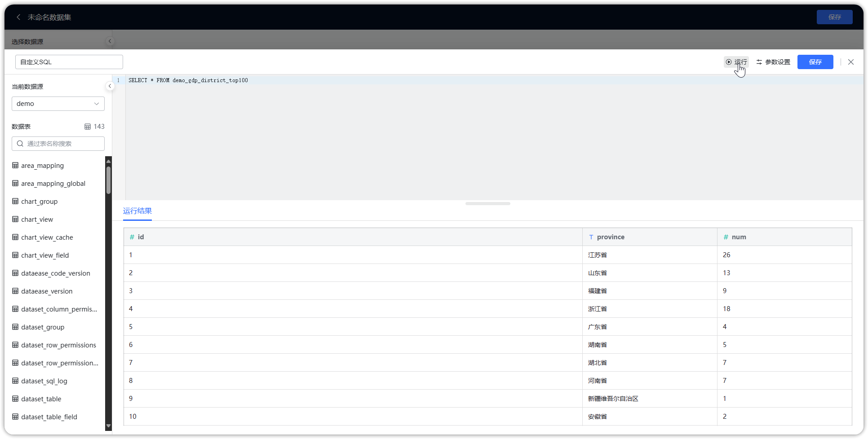Click the text type icon on province column
Viewport: 868px width, 439px height.
point(591,237)
